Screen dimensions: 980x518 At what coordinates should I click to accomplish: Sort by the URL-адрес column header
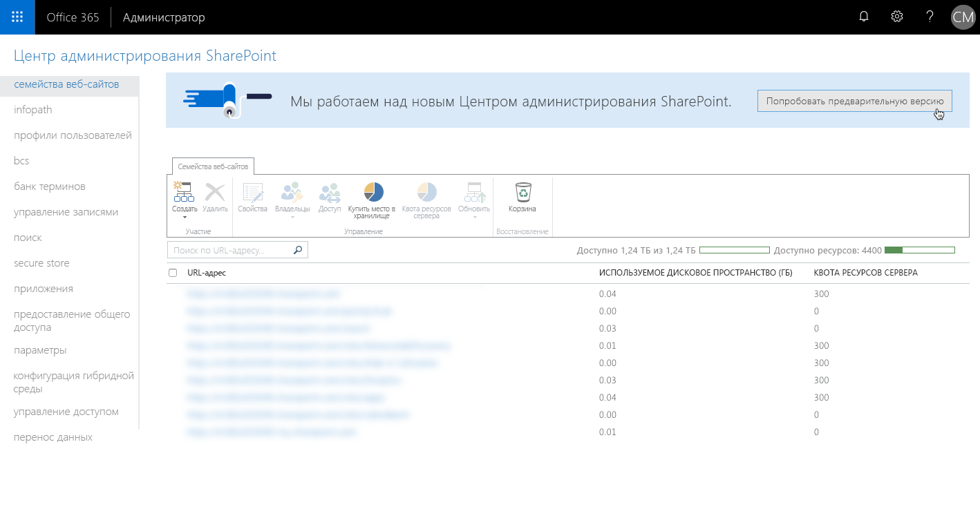207,273
